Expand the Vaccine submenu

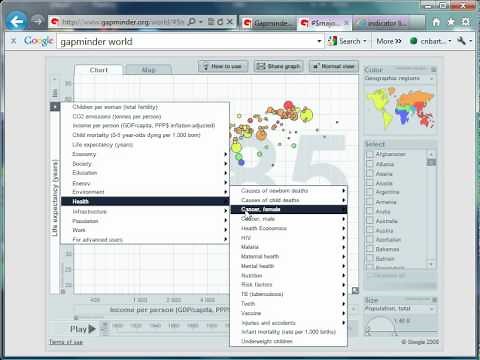point(289,313)
